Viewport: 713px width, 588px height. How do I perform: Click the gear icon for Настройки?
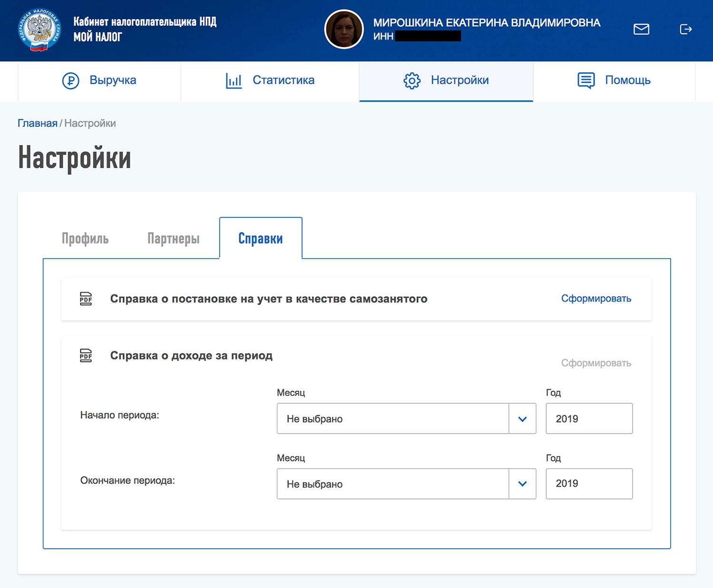pyautogui.click(x=412, y=81)
